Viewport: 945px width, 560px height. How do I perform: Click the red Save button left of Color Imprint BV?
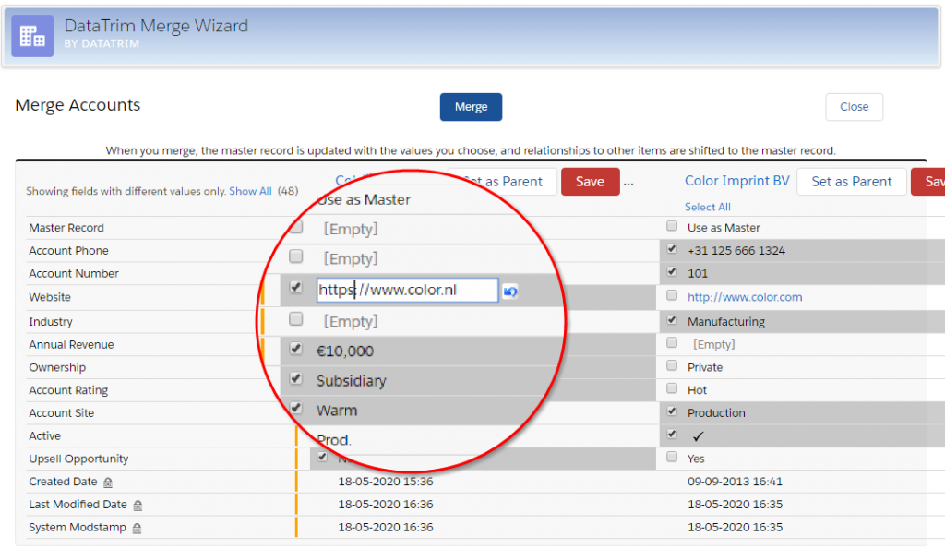[590, 182]
